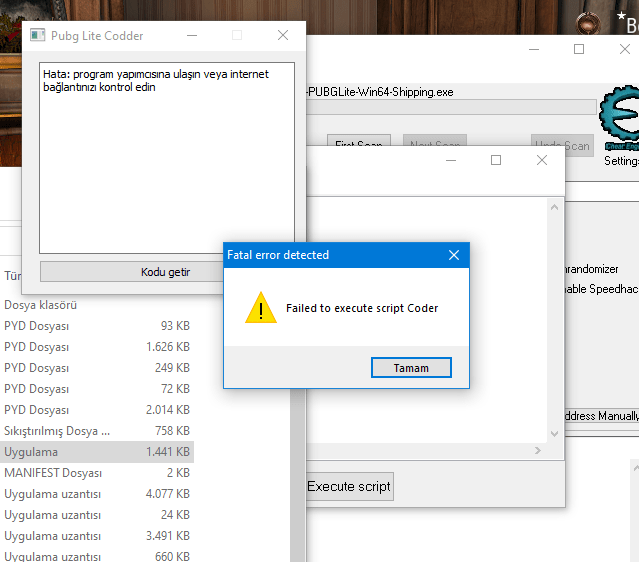This screenshot has height=562, width=639.
Task: Click the yellow warning icon in the error dialog
Action: [261, 308]
